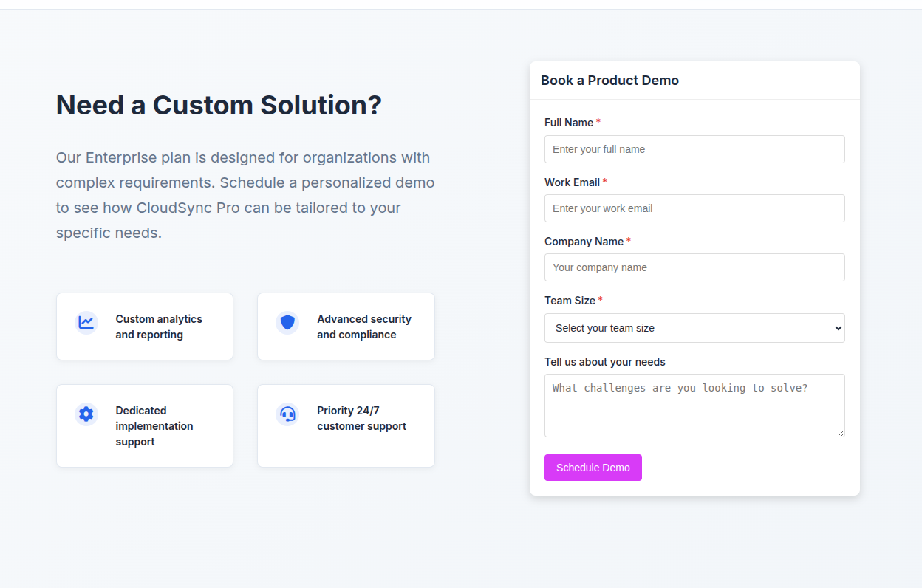Screen dimensions: 922x588
Task: Click the 'Book a Product Demo' heading
Action: click(x=609, y=80)
